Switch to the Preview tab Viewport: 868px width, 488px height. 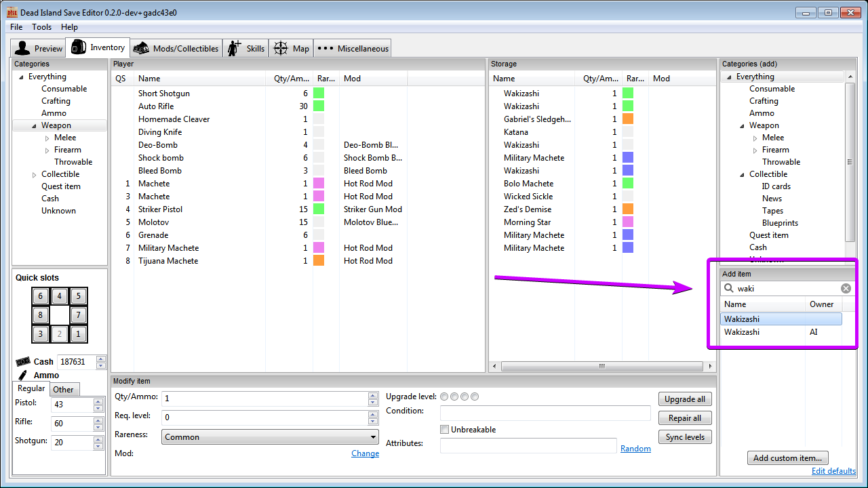(x=39, y=48)
